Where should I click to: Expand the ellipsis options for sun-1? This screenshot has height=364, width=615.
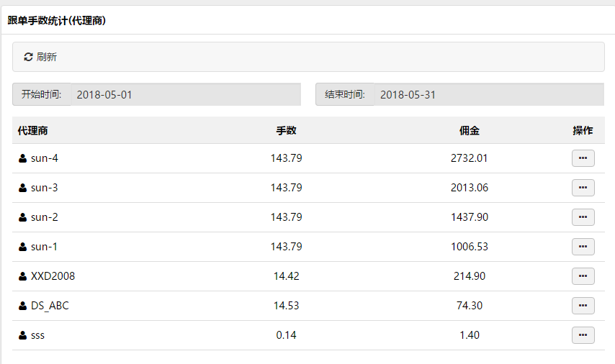tap(583, 247)
